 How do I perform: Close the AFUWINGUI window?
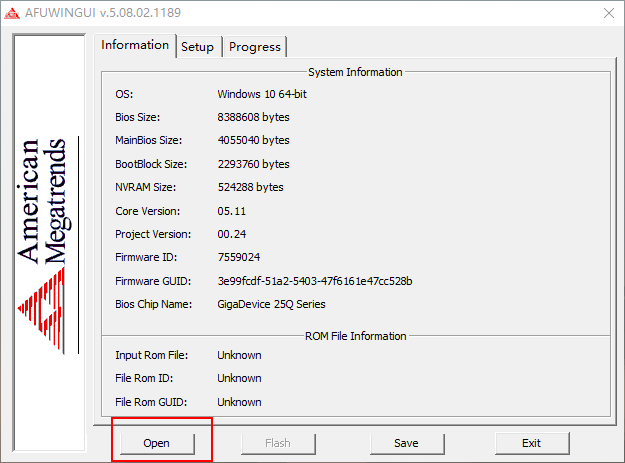click(x=609, y=13)
